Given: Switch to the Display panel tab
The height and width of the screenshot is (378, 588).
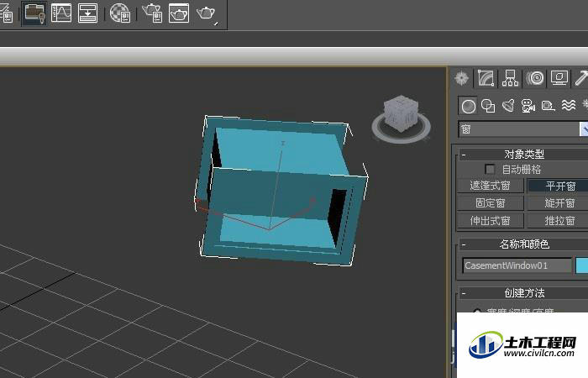Looking at the screenshot, I should (559, 78).
